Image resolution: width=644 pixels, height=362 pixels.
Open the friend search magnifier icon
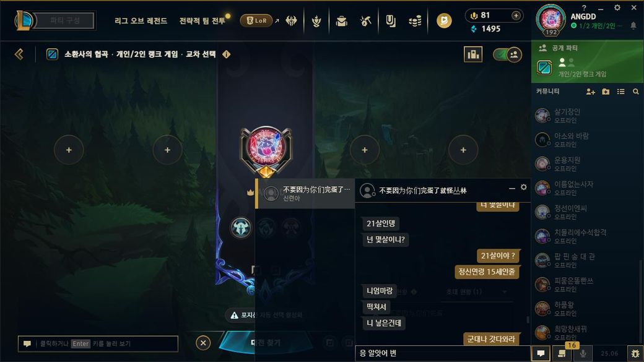[636, 92]
